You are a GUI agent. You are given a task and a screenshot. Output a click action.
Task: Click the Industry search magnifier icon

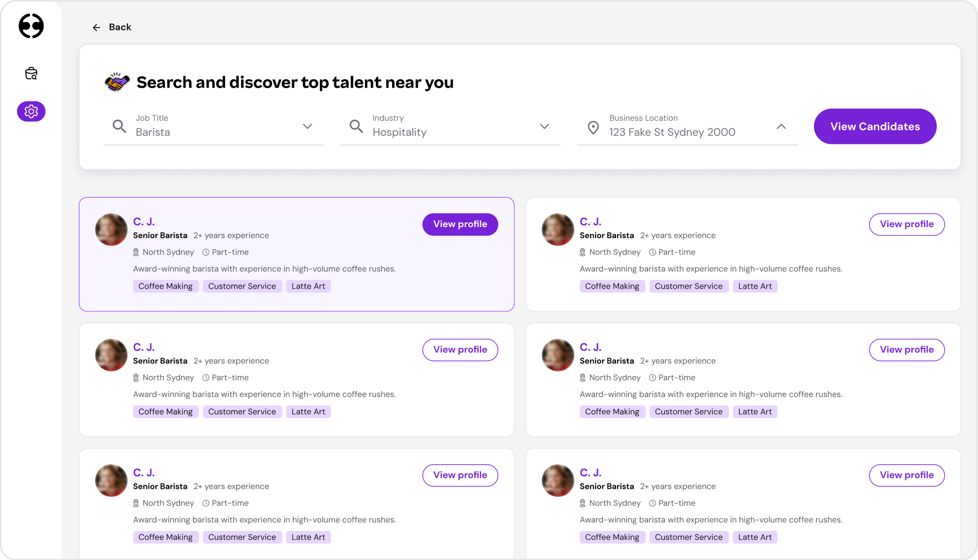356,126
